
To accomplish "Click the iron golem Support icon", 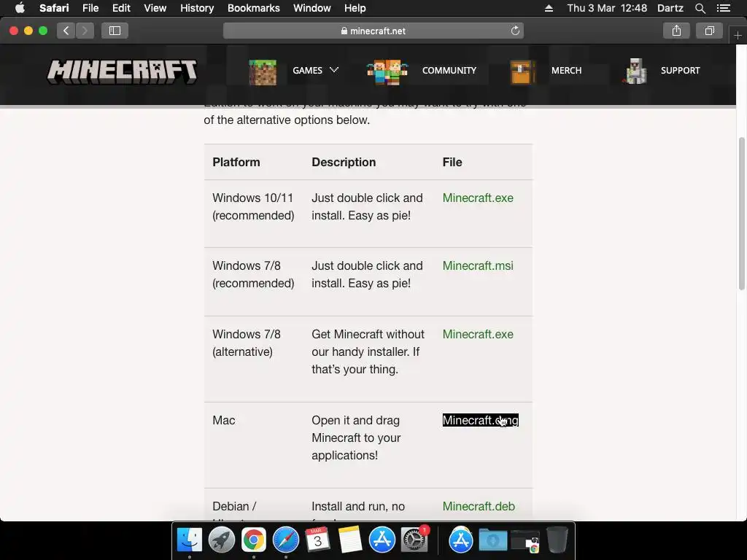I will (x=635, y=71).
